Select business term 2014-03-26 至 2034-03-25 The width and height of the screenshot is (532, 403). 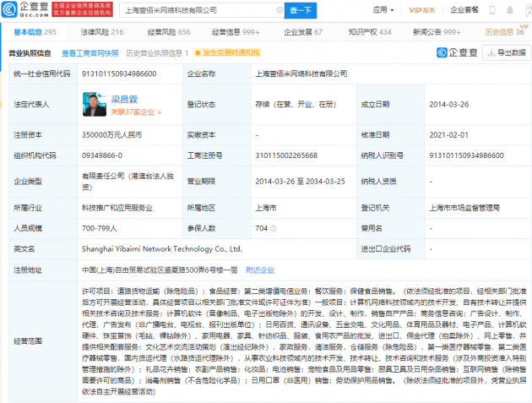click(x=300, y=182)
